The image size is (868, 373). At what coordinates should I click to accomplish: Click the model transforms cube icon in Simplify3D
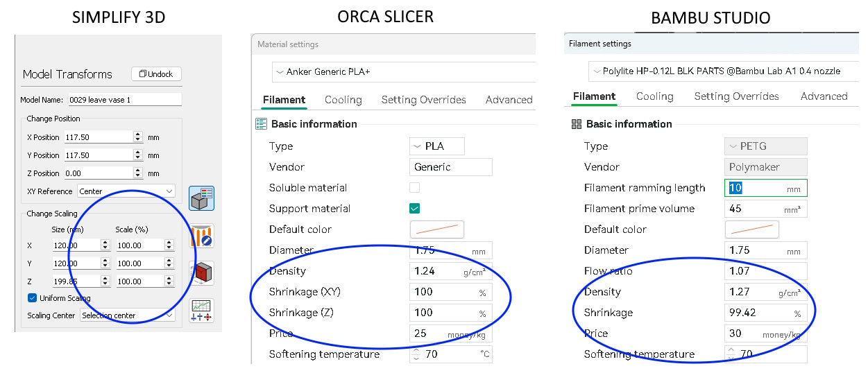click(201, 198)
